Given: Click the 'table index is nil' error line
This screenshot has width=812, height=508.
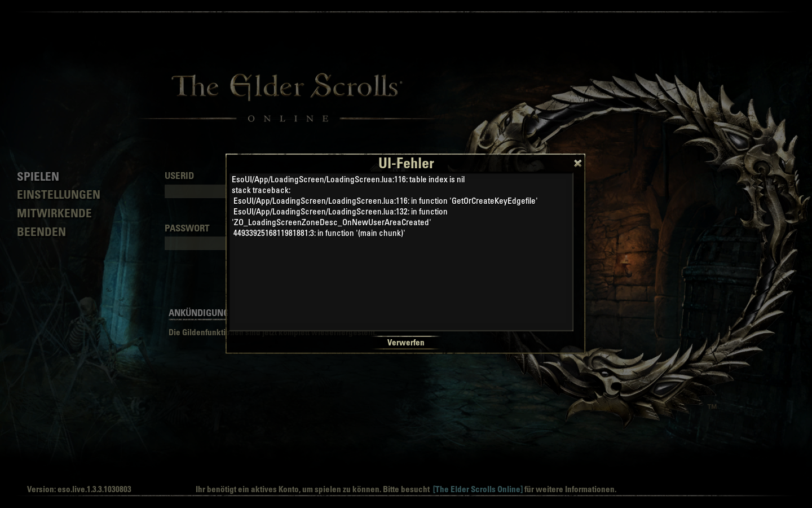Looking at the screenshot, I should [348, 179].
